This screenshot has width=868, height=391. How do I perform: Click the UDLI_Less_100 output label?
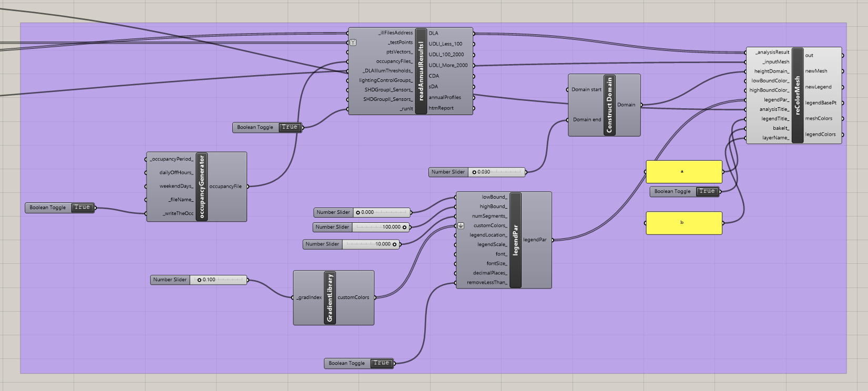[445, 44]
